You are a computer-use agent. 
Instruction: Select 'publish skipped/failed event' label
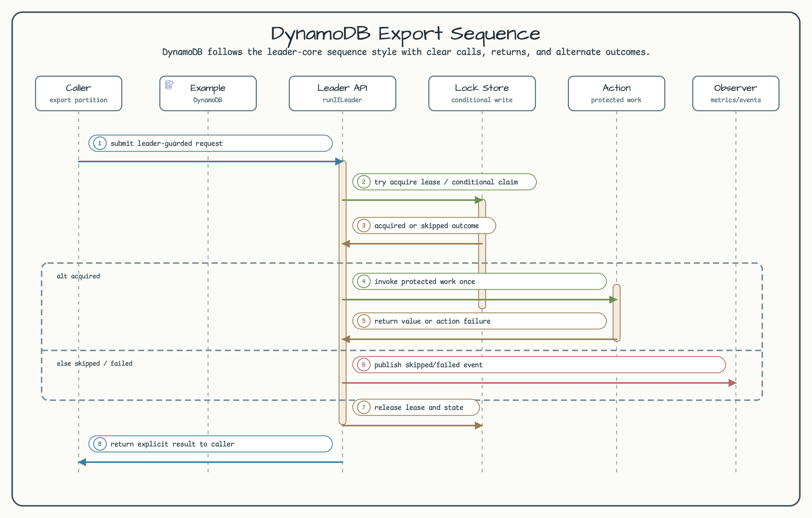pyautogui.click(x=428, y=365)
